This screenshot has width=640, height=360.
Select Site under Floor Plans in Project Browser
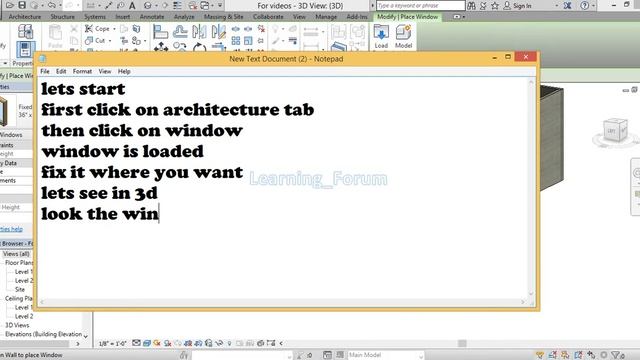point(20,289)
